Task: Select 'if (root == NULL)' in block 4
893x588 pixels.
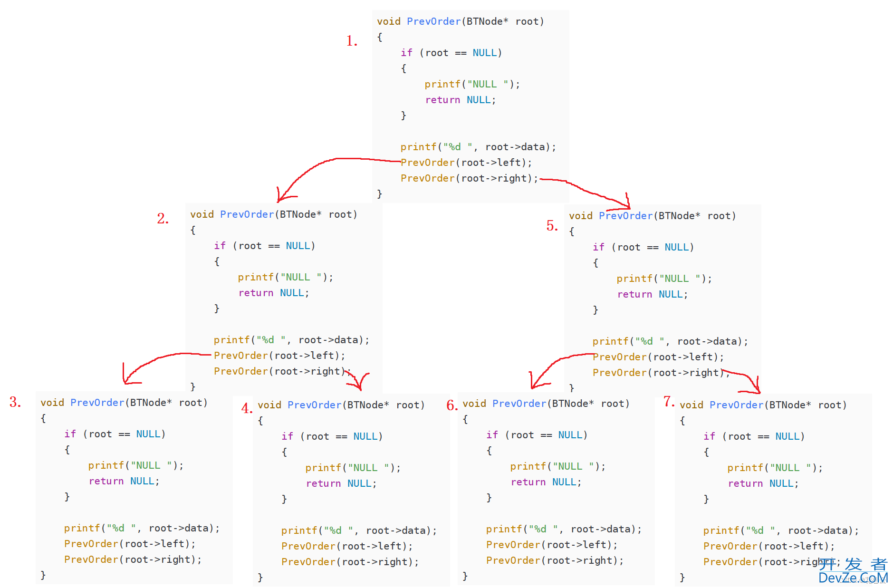Action: 332,436
